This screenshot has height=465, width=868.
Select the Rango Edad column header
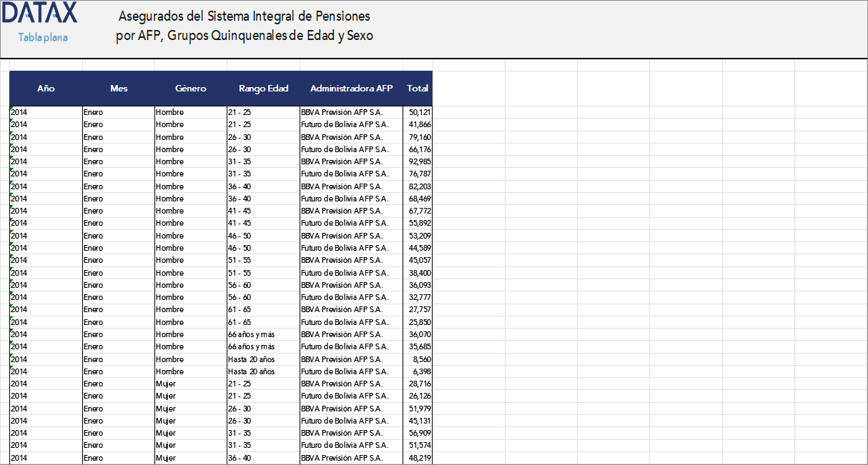263,89
